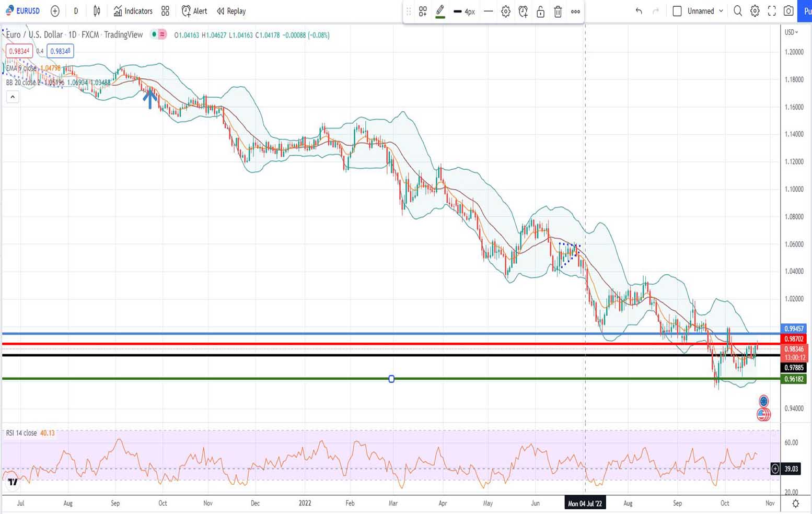Select the candlestick chart type icon

97,10
